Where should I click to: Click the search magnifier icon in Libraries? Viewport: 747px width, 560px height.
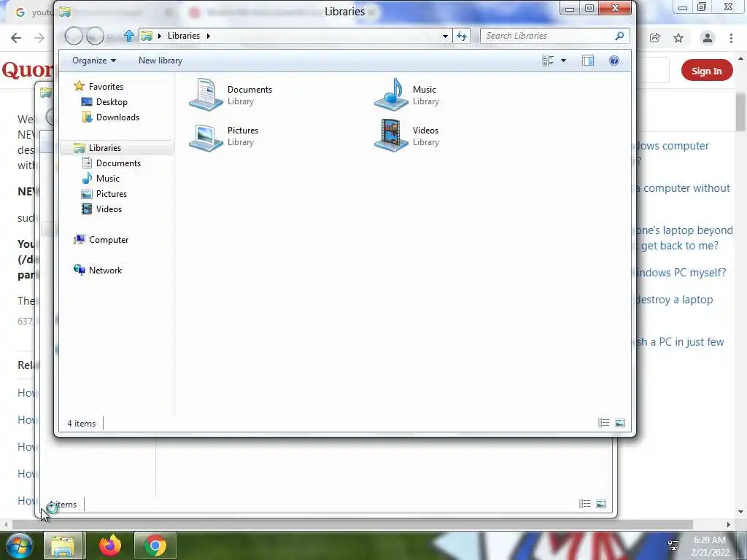(619, 36)
